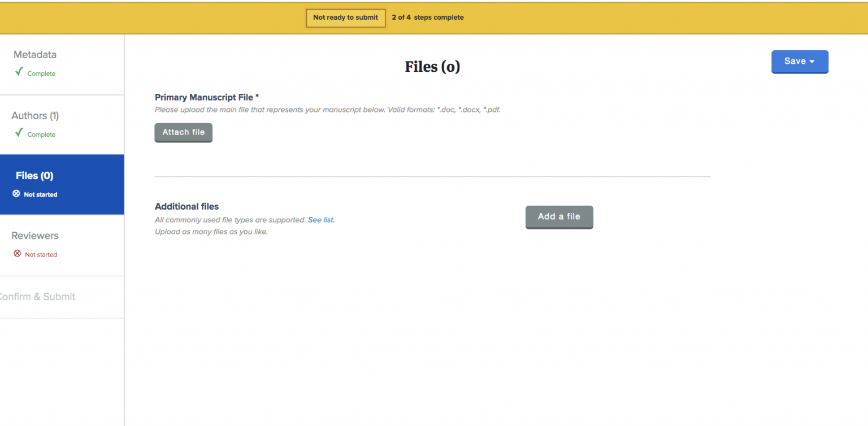Open the See list link

(320, 220)
